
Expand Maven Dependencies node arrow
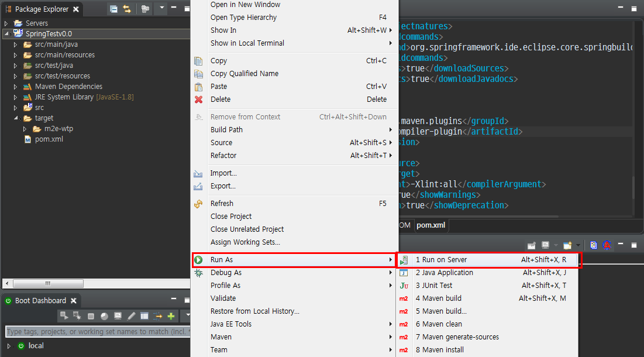(16, 87)
